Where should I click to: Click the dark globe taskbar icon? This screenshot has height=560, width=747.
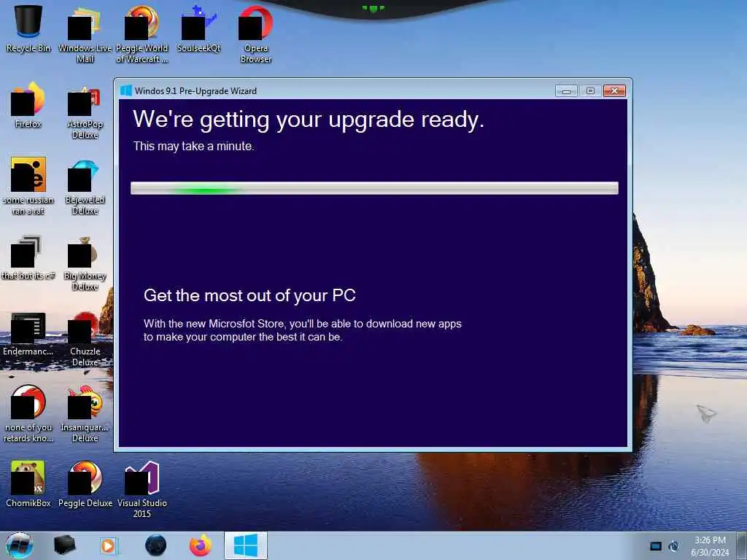click(x=155, y=545)
